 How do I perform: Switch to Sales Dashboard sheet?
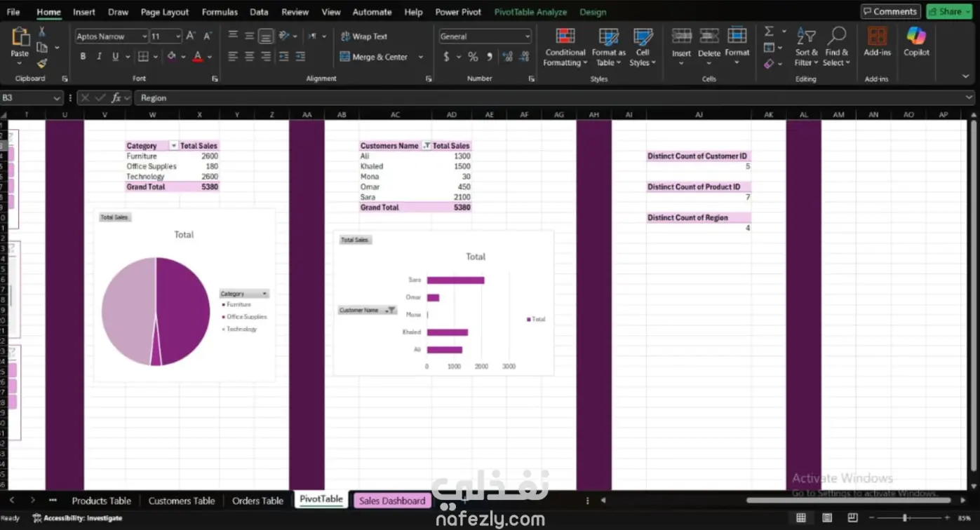391,501
